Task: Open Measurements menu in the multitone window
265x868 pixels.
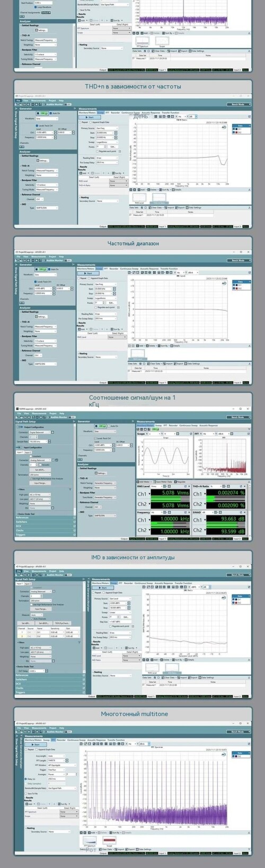Action: (39, 728)
